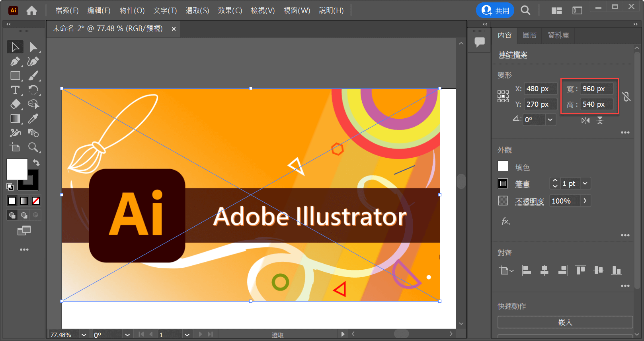Click the 共用 share button
Image resolution: width=644 pixels, height=341 pixels.
coord(495,10)
